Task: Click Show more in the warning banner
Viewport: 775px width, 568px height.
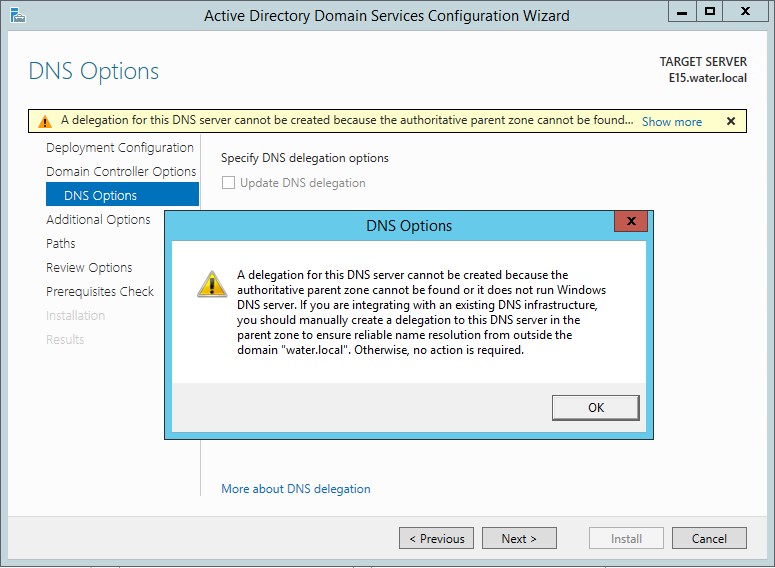Action: tap(672, 122)
